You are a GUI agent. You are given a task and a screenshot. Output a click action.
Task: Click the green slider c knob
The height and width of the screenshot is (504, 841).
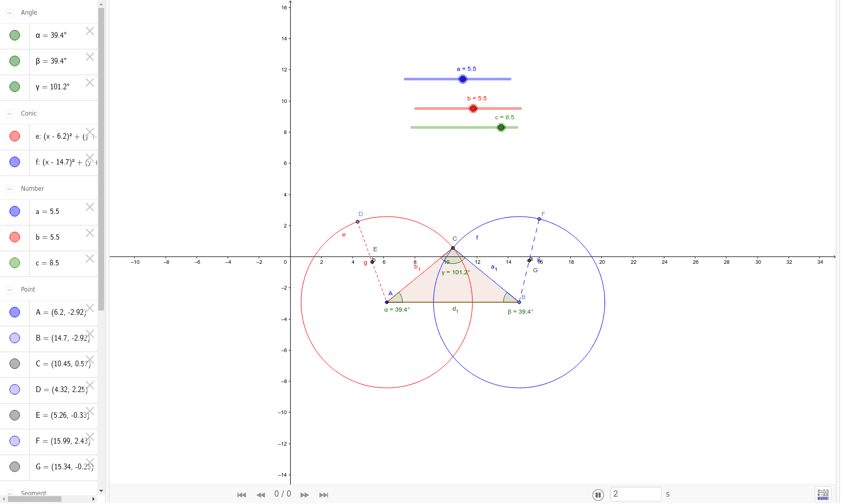tap(501, 128)
